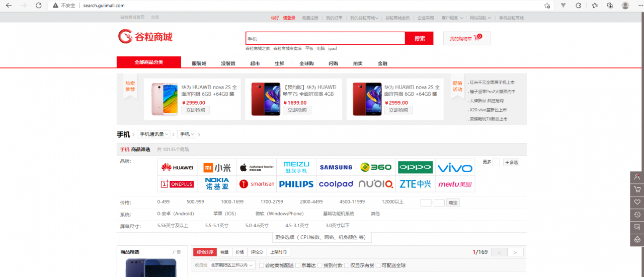Sort results by 销量

[224, 252]
